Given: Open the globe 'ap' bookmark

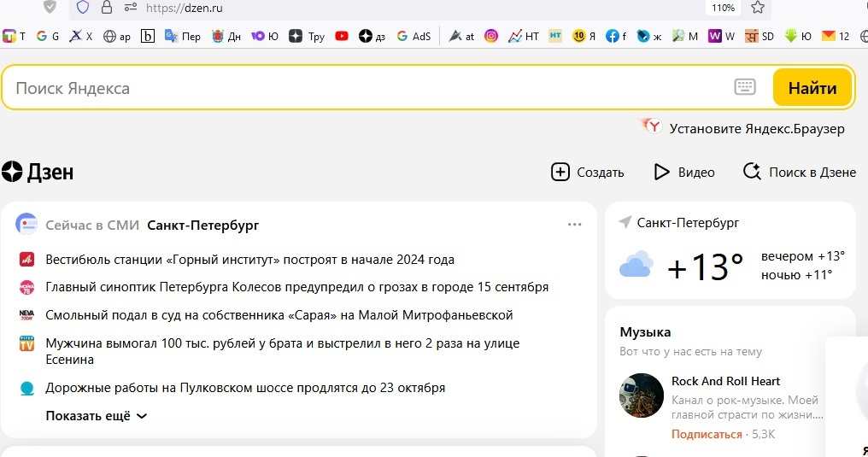Looking at the screenshot, I should click(117, 36).
